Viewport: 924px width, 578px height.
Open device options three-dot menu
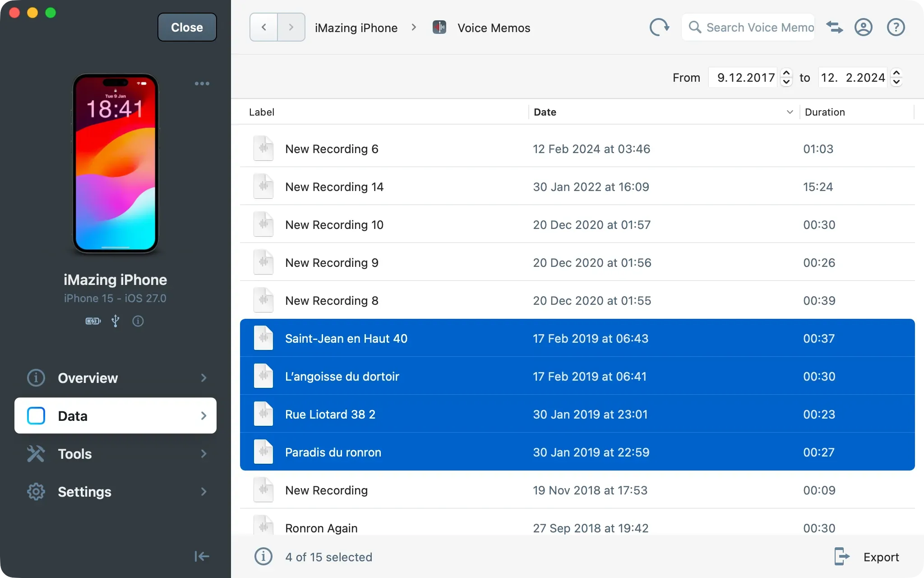(x=202, y=84)
